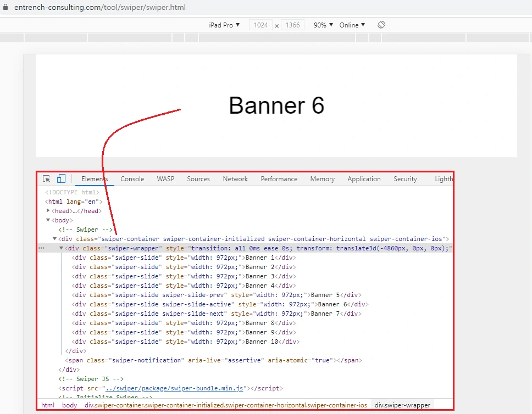Viewport: 532px width, 414px height.
Task: Select the swiper-slide-active Banner 6 row
Action: click(220, 304)
